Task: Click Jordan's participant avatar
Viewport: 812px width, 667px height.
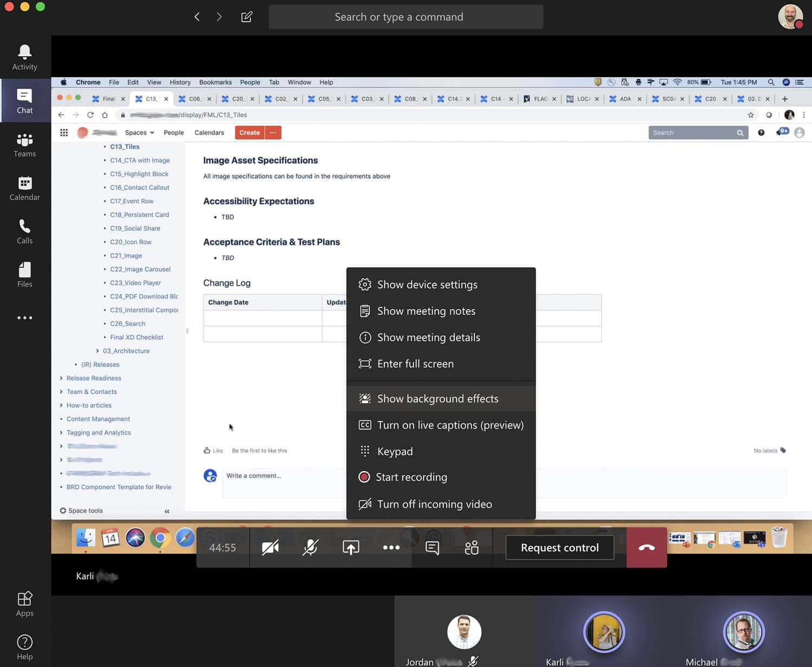Action: click(x=464, y=632)
